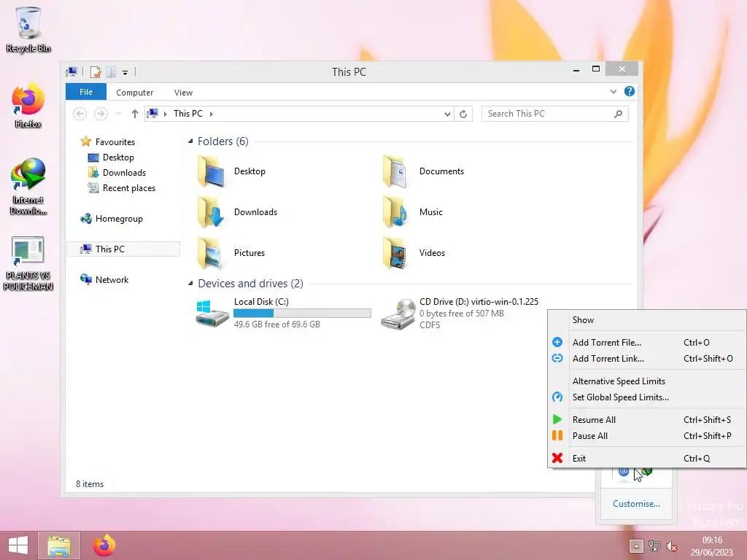This screenshot has height=560, width=747.
Task: Select This PC in navigation pane
Action: (124, 249)
